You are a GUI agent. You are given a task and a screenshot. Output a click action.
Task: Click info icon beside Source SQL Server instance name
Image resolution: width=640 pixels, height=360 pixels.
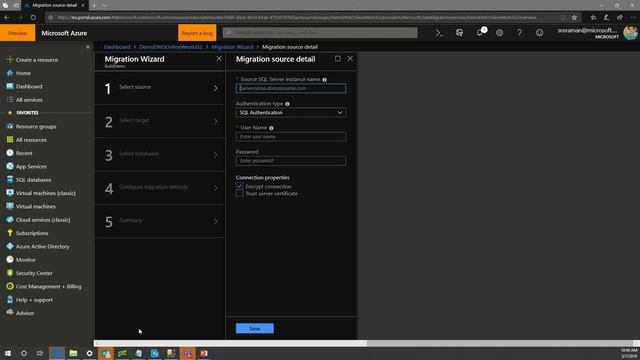coord(324,80)
